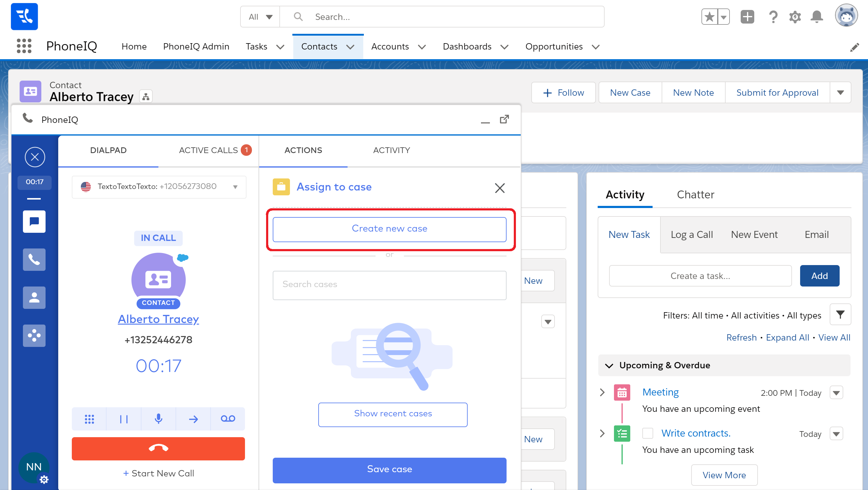Send to voicemail icon
The image size is (868, 490).
coord(228,419)
